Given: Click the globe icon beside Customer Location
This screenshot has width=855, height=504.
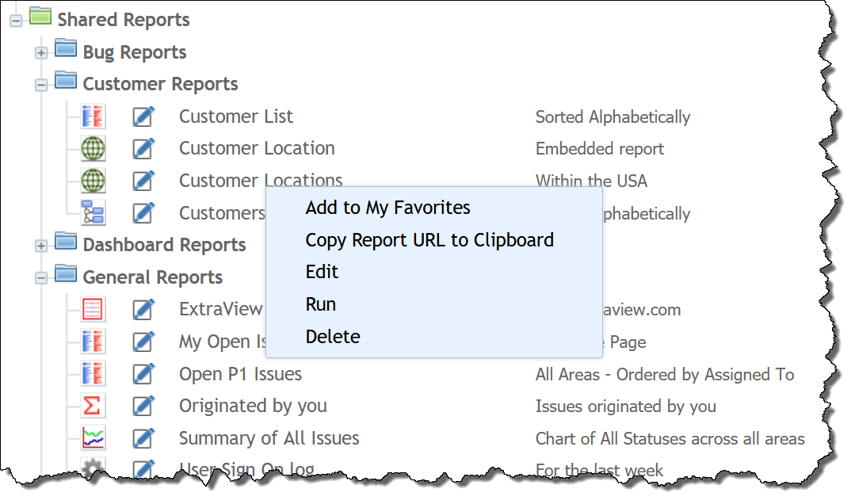Looking at the screenshot, I should (x=93, y=148).
